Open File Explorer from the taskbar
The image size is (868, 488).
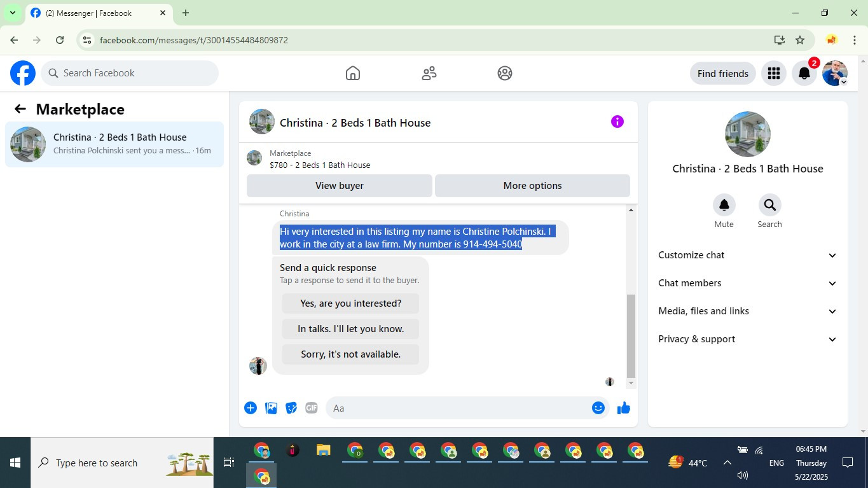324,450
